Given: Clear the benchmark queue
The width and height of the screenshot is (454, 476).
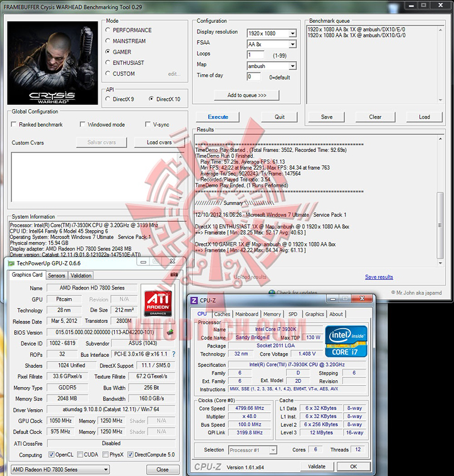Looking at the screenshot, I should point(375,117).
